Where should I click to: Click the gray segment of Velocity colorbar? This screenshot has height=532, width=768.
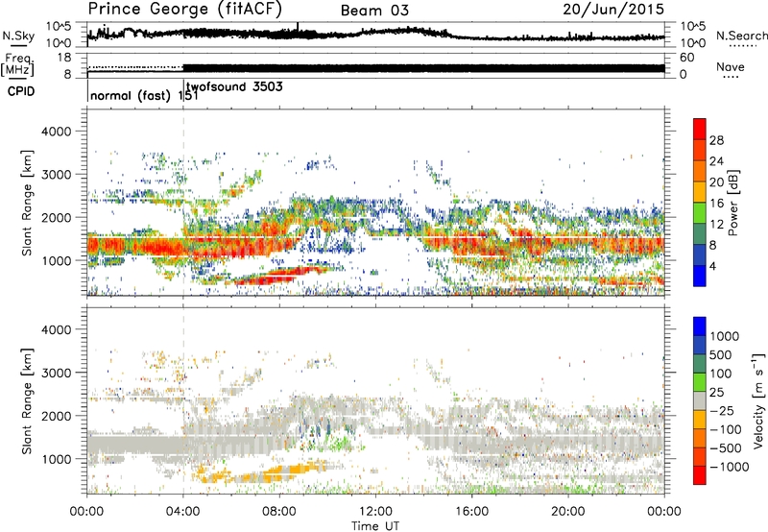[x=700, y=400]
